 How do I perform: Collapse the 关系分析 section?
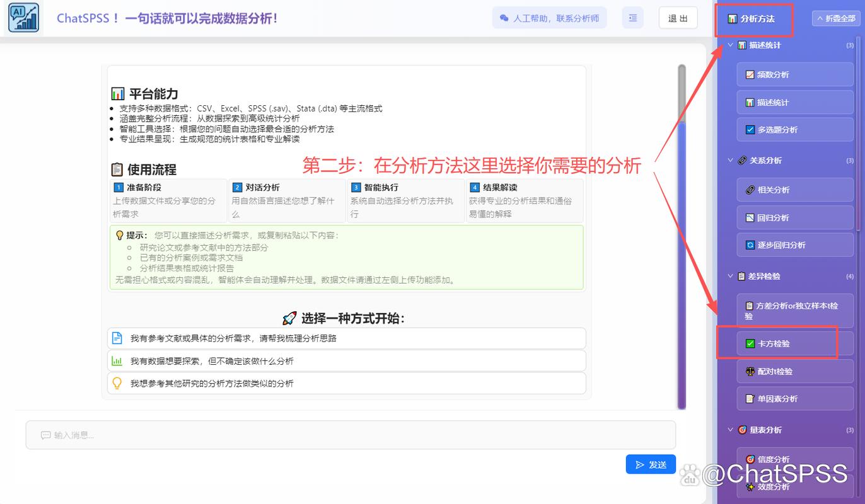730,160
